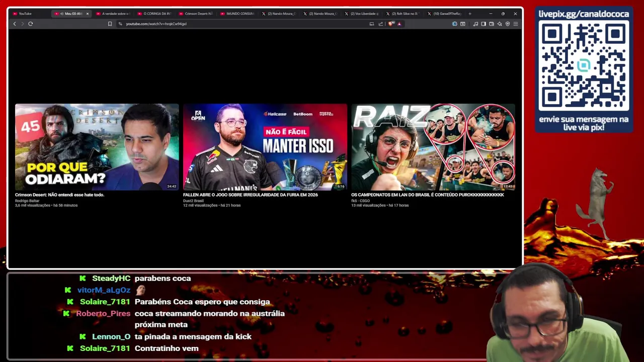This screenshot has width=644, height=362.
Task: Click the '24:42' duration badge
Action: click(x=172, y=187)
